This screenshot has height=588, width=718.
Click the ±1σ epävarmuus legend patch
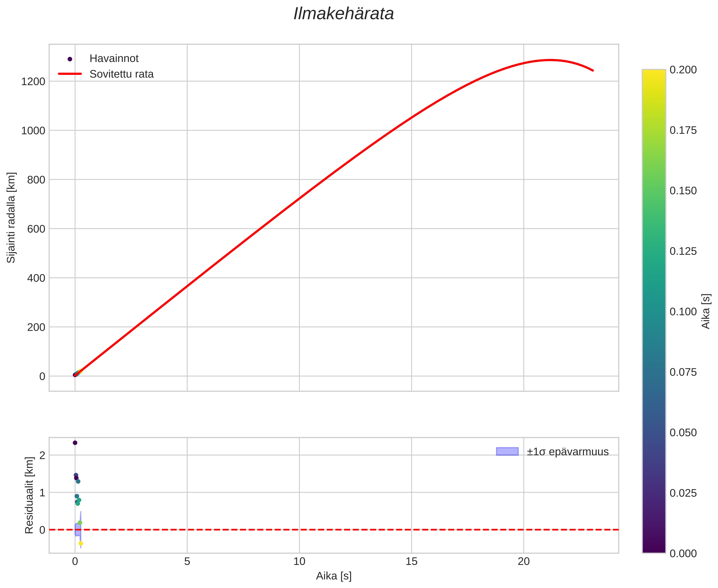(507, 452)
